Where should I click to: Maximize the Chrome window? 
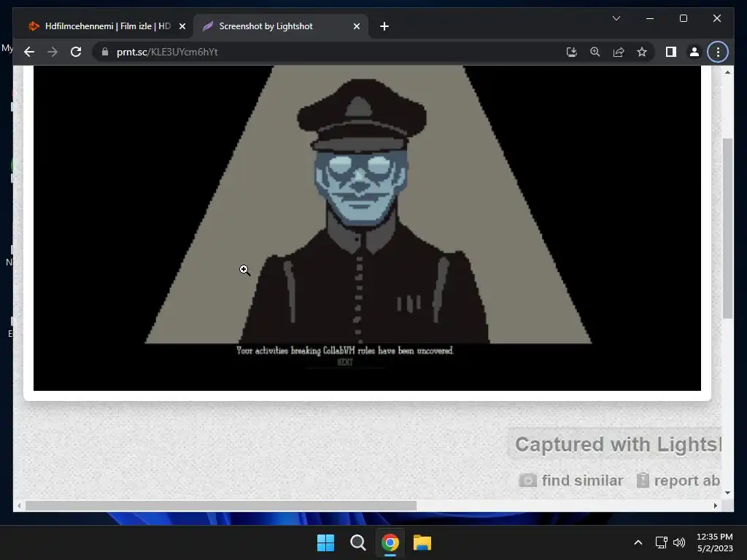coord(683,18)
